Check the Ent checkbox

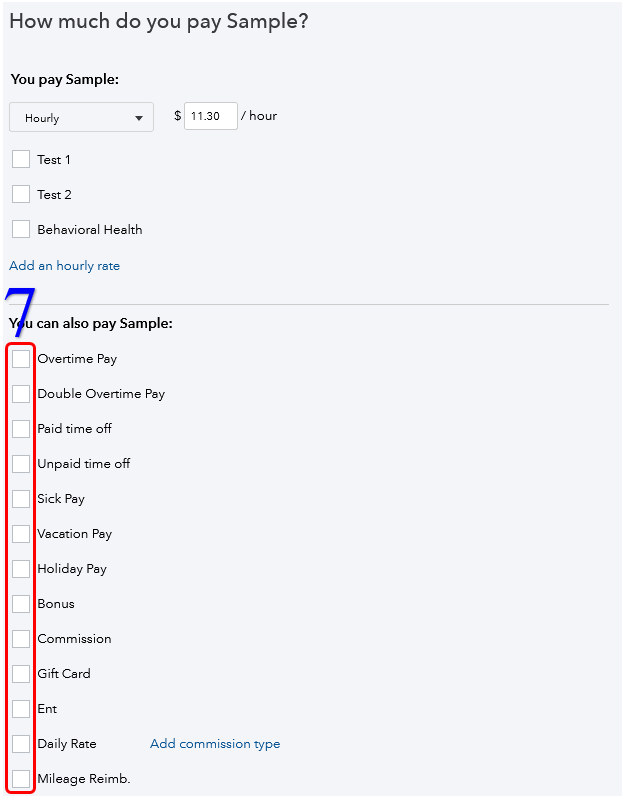(x=21, y=709)
